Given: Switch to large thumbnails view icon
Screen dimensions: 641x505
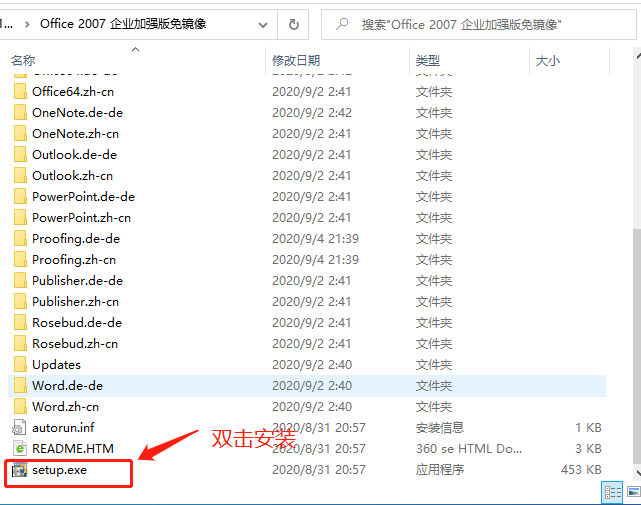Looking at the screenshot, I should (x=633, y=492).
